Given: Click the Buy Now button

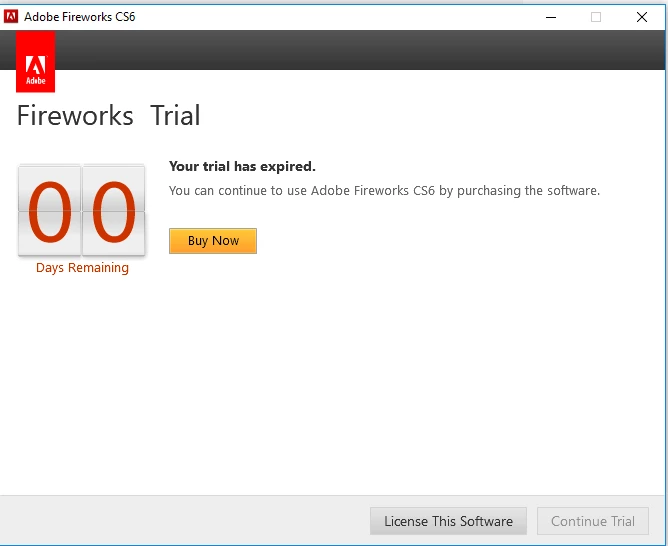Looking at the screenshot, I should pyautogui.click(x=213, y=241).
